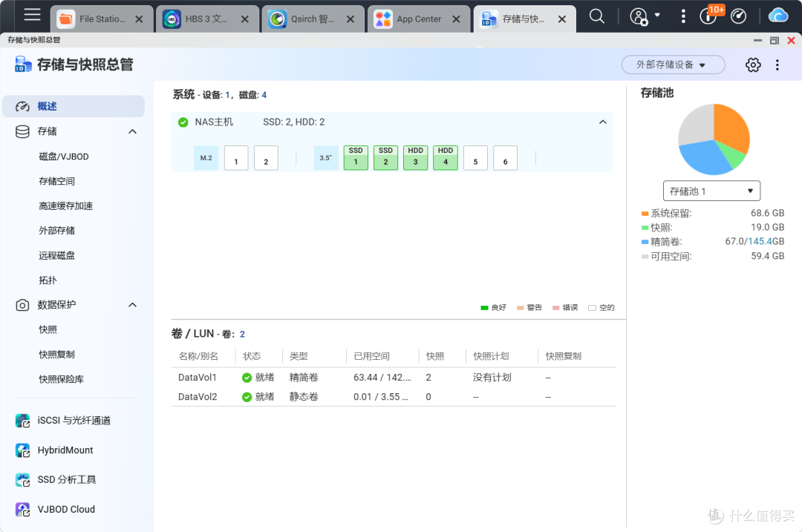Select the DataVol1 volume row
The image size is (802, 532).
point(394,378)
